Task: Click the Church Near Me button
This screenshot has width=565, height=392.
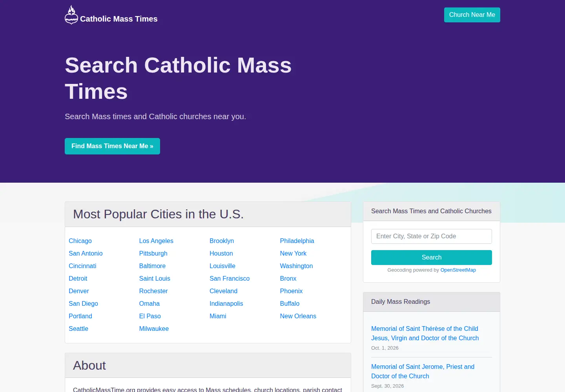Action: [472, 15]
